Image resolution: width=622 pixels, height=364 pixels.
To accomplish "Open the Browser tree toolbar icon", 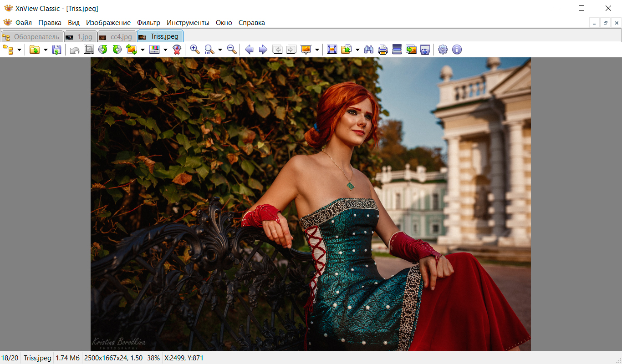I will (x=8, y=50).
